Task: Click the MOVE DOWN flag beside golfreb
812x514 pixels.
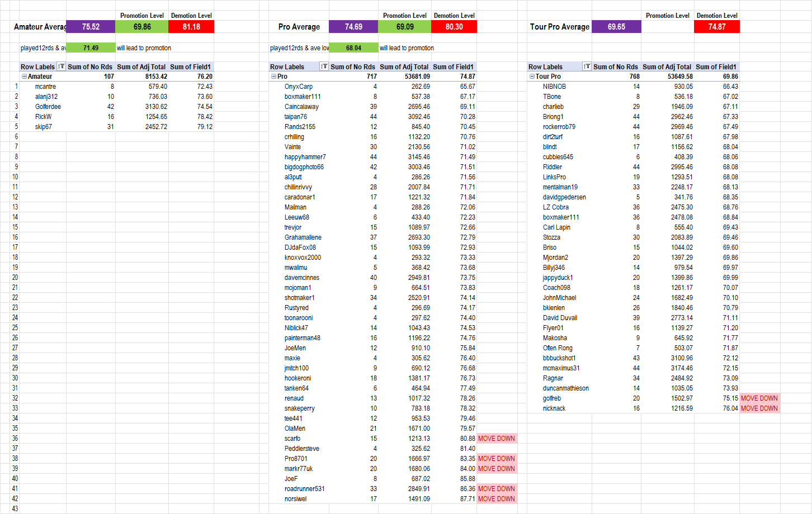Action: [759, 398]
